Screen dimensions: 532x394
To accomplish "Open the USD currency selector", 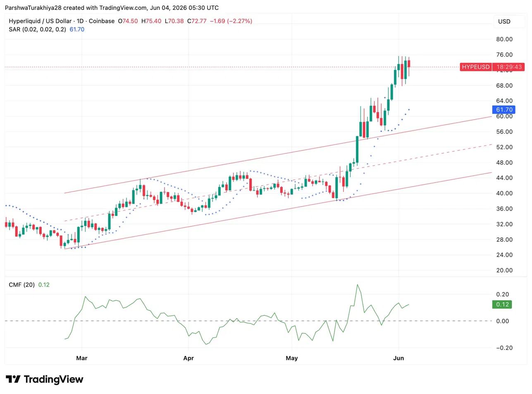I will pos(509,22).
